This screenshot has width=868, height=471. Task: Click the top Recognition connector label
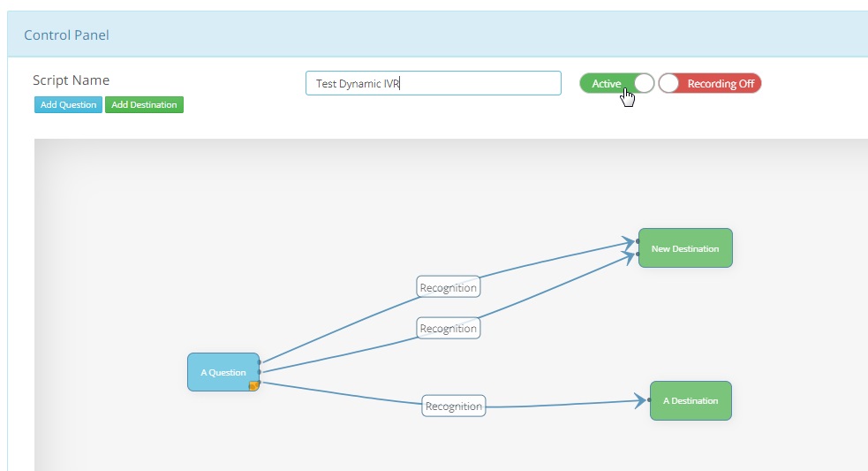click(449, 287)
